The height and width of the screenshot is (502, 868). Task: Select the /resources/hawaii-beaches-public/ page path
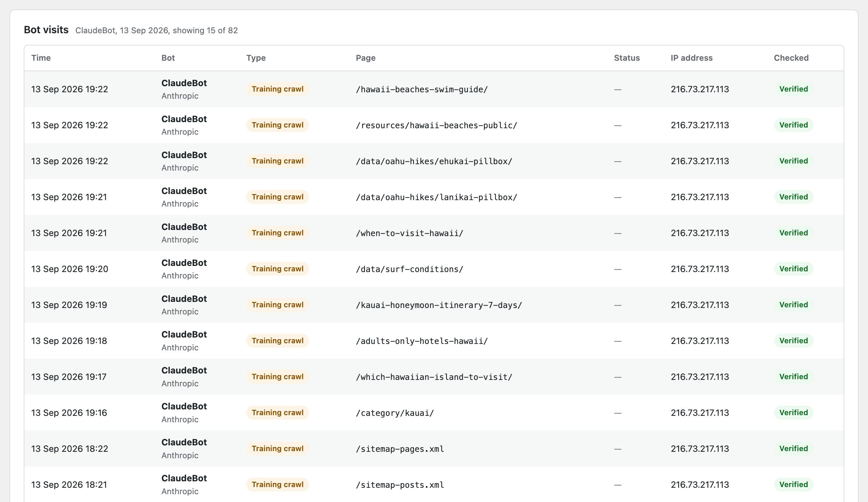tap(436, 125)
